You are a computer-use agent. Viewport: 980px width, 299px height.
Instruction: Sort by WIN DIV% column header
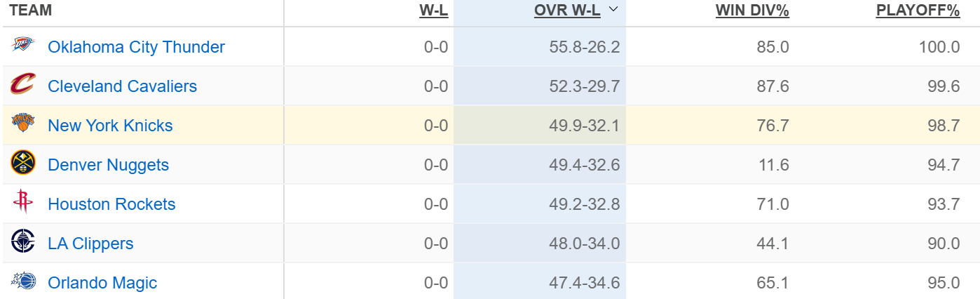click(x=752, y=11)
